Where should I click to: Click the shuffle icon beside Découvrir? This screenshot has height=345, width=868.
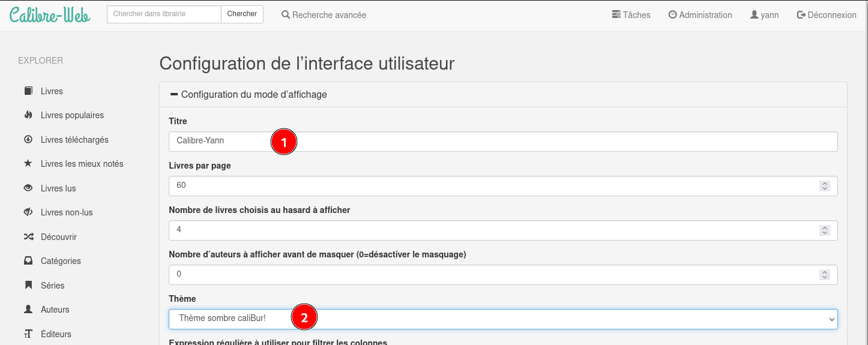28,237
